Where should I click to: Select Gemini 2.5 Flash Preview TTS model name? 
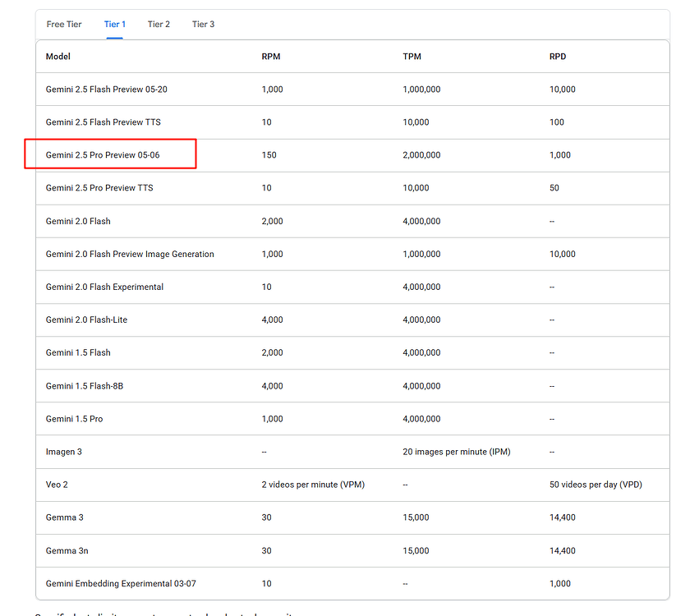click(103, 122)
